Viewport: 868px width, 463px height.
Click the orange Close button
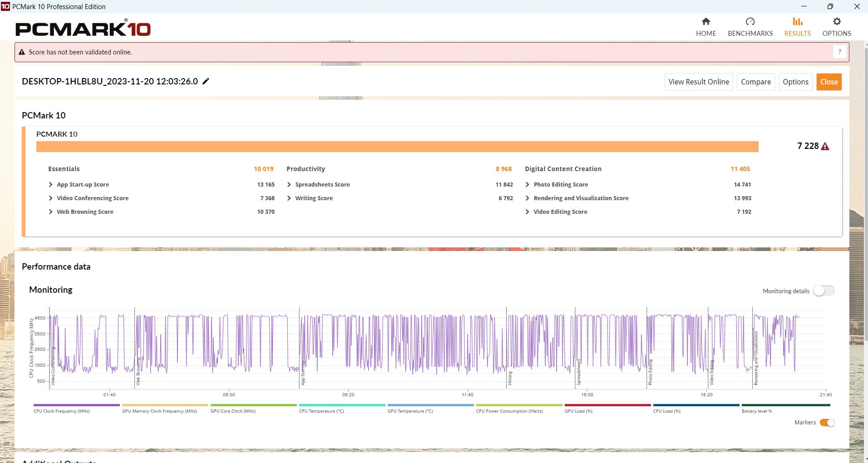pyautogui.click(x=829, y=82)
